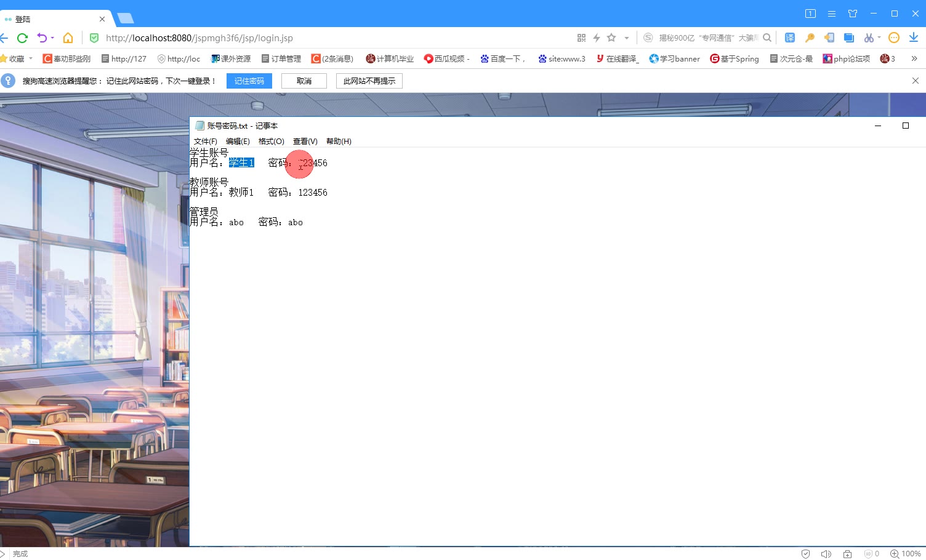This screenshot has width=926, height=560.
Task: Close the 登陆 browser tab
Action: (102, 19)
